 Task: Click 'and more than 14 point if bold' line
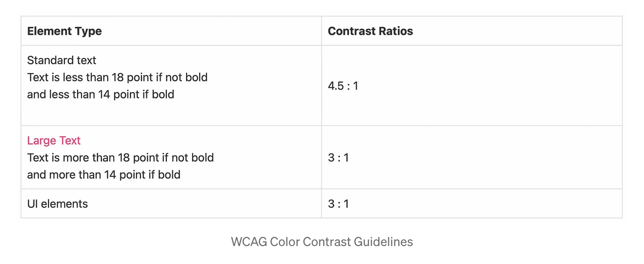tap(104, 175)
